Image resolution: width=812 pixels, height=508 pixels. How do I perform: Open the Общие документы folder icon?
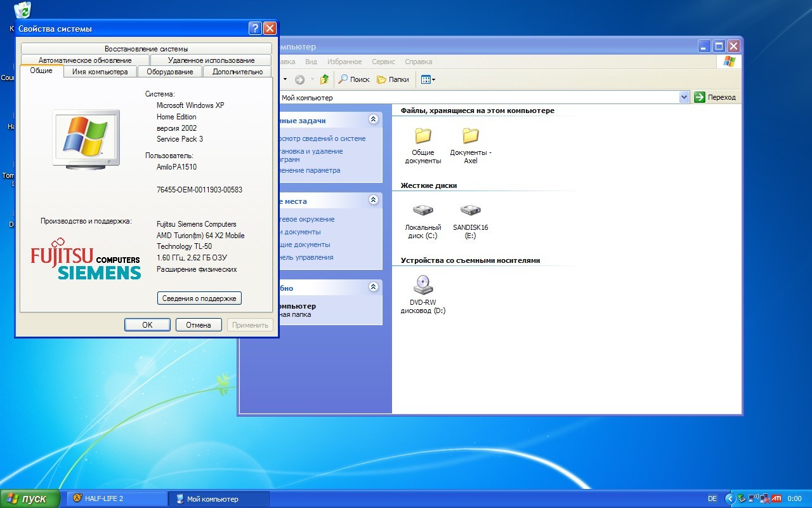coord(422,136)
